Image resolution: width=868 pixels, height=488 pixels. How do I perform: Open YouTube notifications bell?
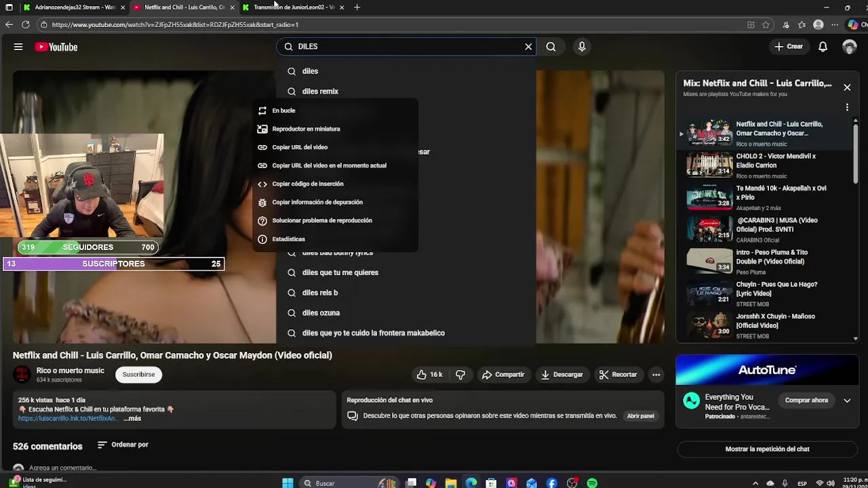(x=823, y=47)
